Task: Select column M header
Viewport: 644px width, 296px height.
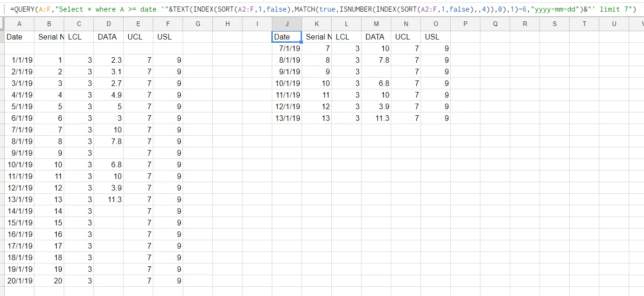Action: pos(376,24)
